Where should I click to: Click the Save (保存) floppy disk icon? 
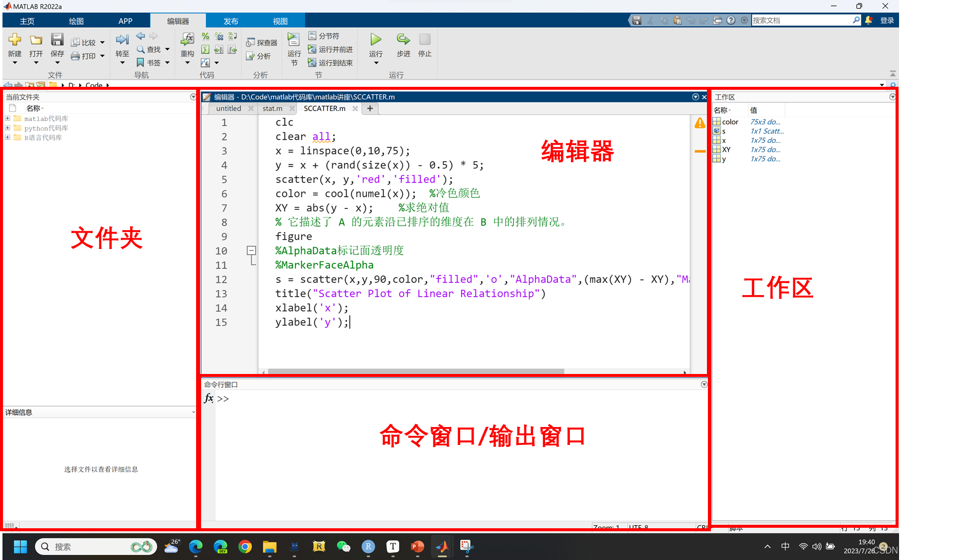point(57,40)
